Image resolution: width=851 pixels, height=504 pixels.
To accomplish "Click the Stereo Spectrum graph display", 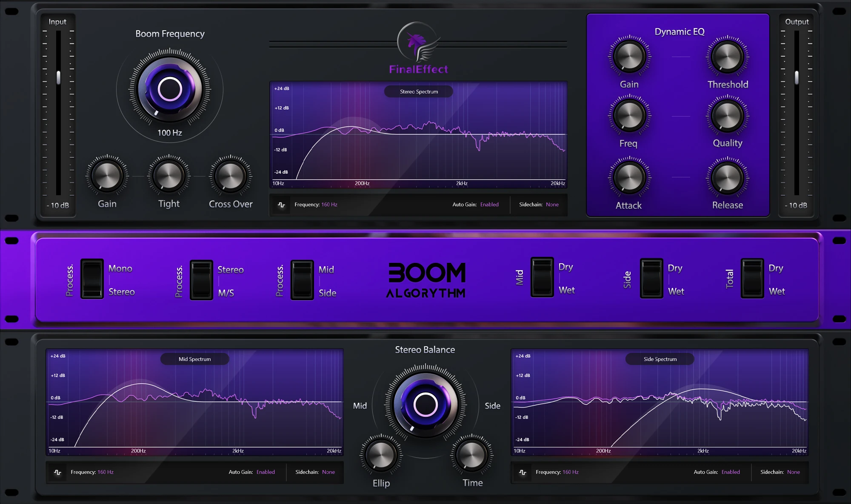I will (x=418, y=134).
